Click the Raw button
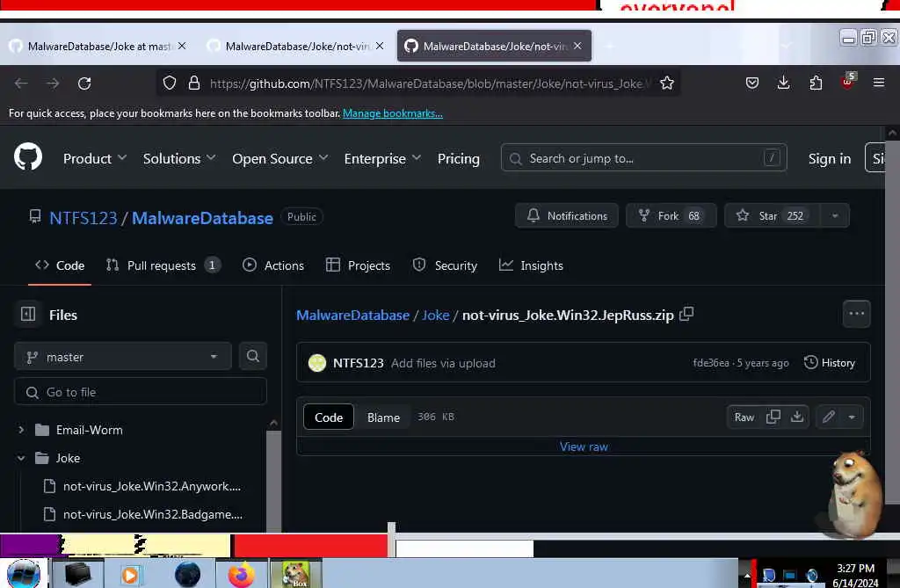Viewport: 900px width, 588px height. pyautogui.click(x=744, y=417)
